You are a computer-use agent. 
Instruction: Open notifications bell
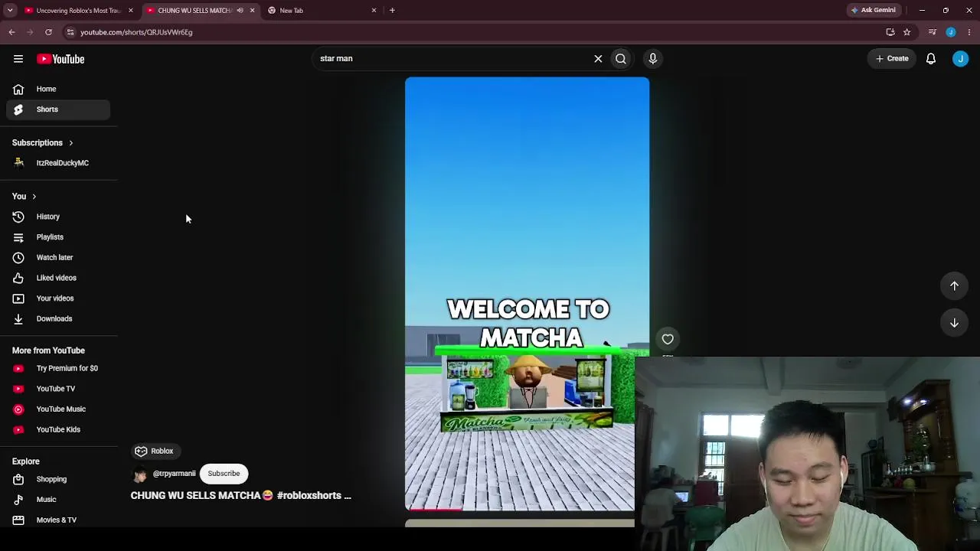[931, 58]
